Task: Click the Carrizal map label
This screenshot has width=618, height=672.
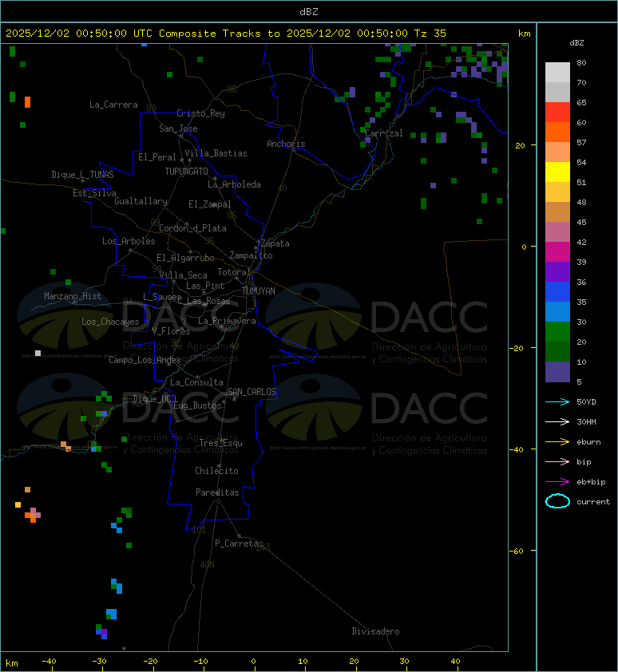Action: point(384,133)
